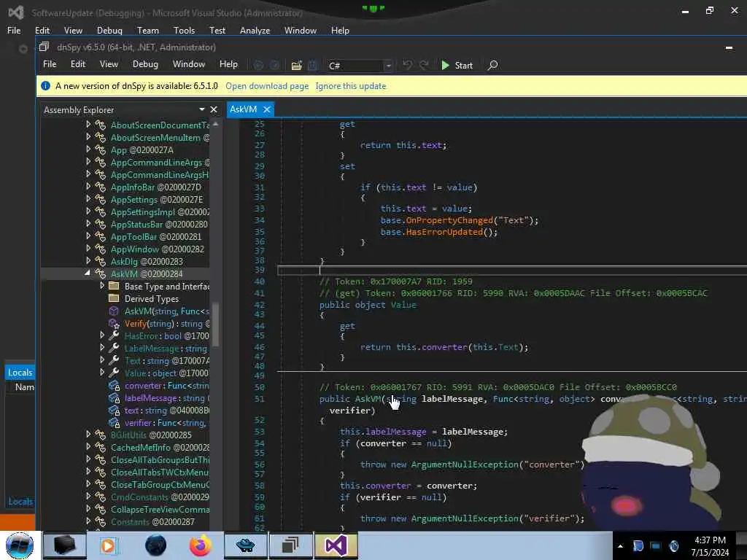
Task: Open dnSpy Help menu
Action: coord(228,64)
